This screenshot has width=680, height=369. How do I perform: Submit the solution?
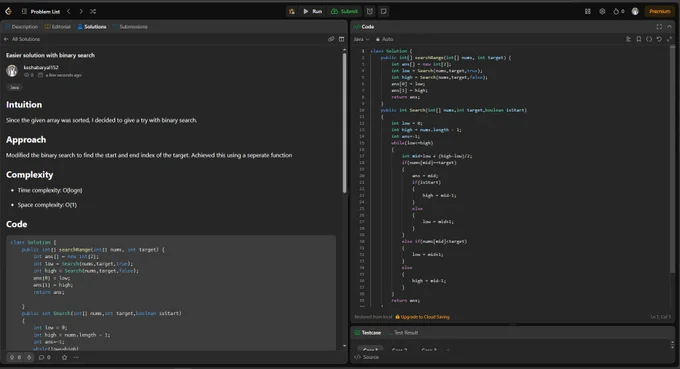[344, 11]
